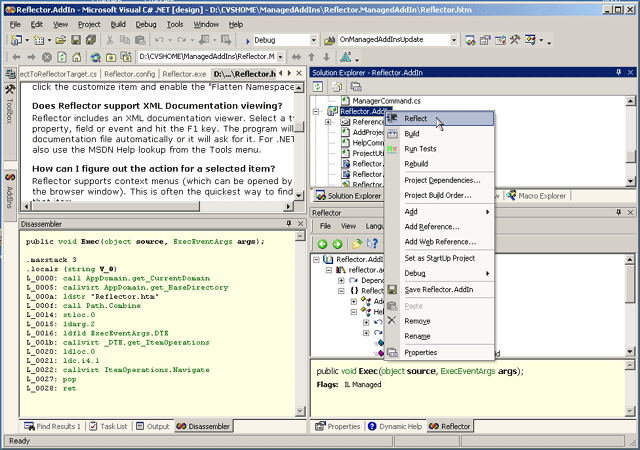Choose Run Tests from the context menu
640x450 pixels.
[440, 149]
